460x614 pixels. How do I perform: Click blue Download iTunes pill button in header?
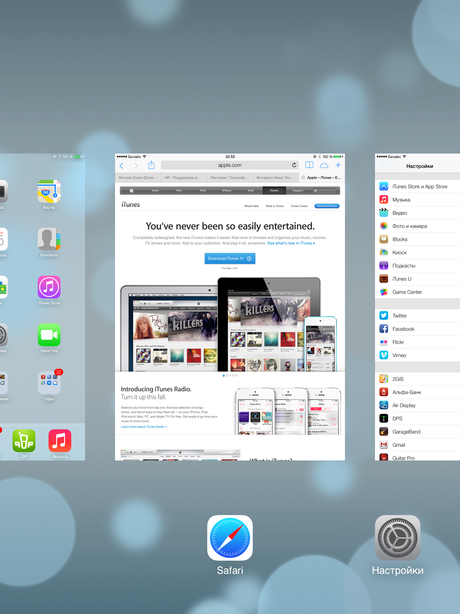(x=327, y=206)
